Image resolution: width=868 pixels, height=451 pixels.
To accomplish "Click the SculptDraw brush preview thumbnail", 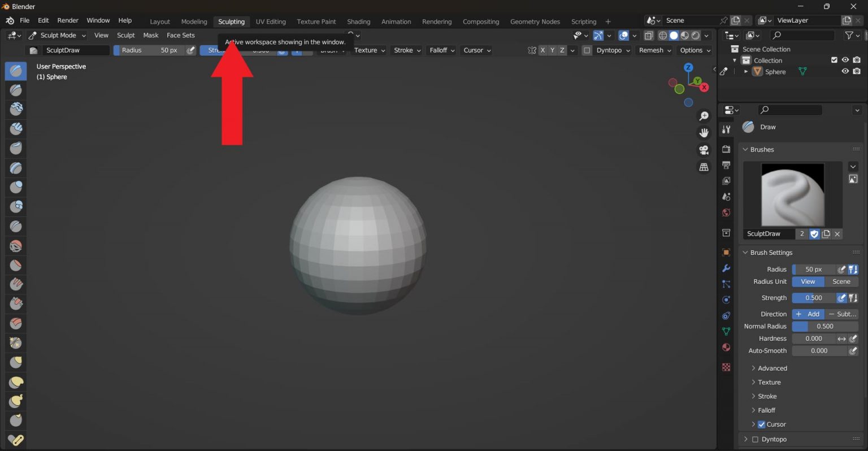I will 792,195.
